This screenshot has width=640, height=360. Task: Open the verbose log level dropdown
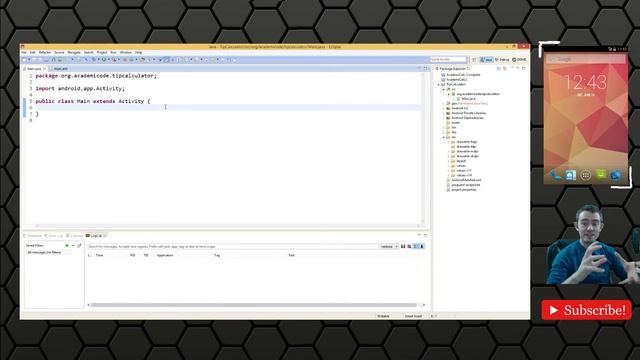click(389, 247)
